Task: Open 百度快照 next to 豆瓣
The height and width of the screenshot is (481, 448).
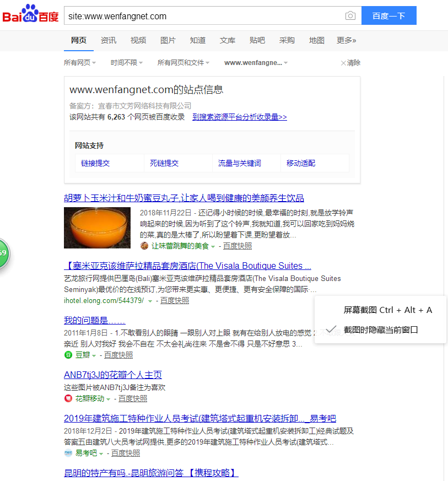Action: pos(118,355)
